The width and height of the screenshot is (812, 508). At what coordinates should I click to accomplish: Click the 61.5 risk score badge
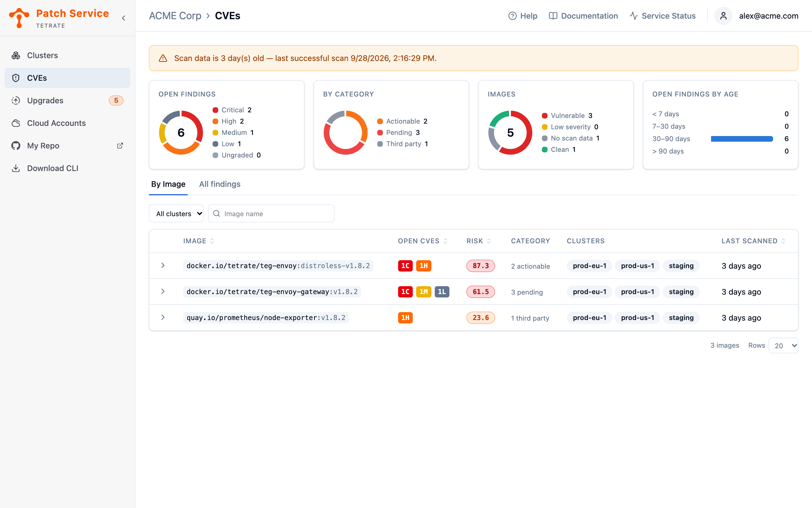pos(480,292)
